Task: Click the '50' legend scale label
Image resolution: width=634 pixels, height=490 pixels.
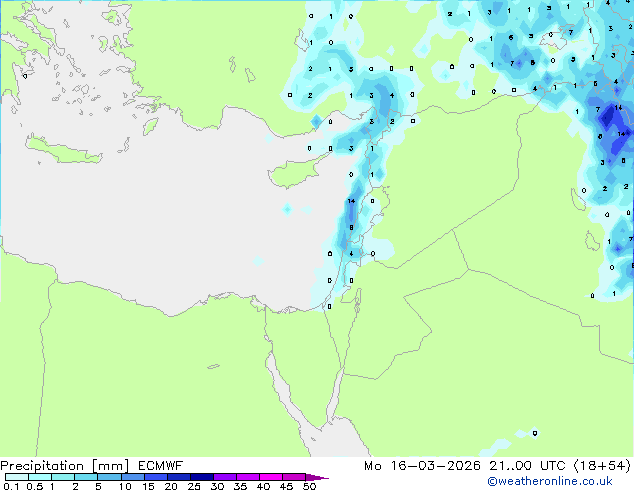Action: coord(309,486)
